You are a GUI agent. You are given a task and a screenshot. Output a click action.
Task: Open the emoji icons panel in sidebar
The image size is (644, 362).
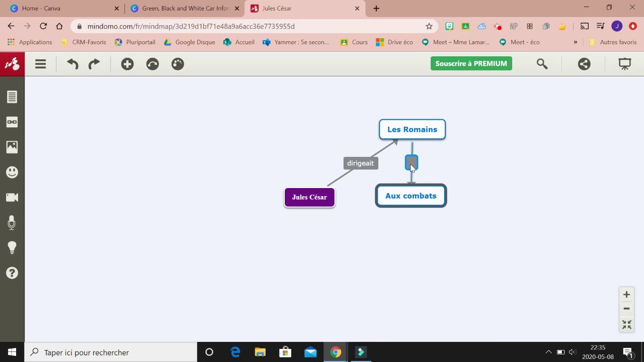(12, 172)
